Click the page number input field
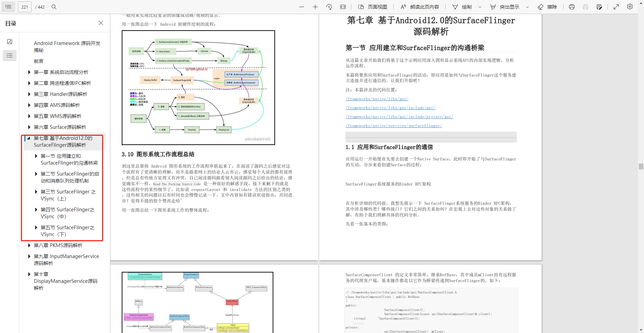The image size is (644, 333). click(x=24, y=7)
